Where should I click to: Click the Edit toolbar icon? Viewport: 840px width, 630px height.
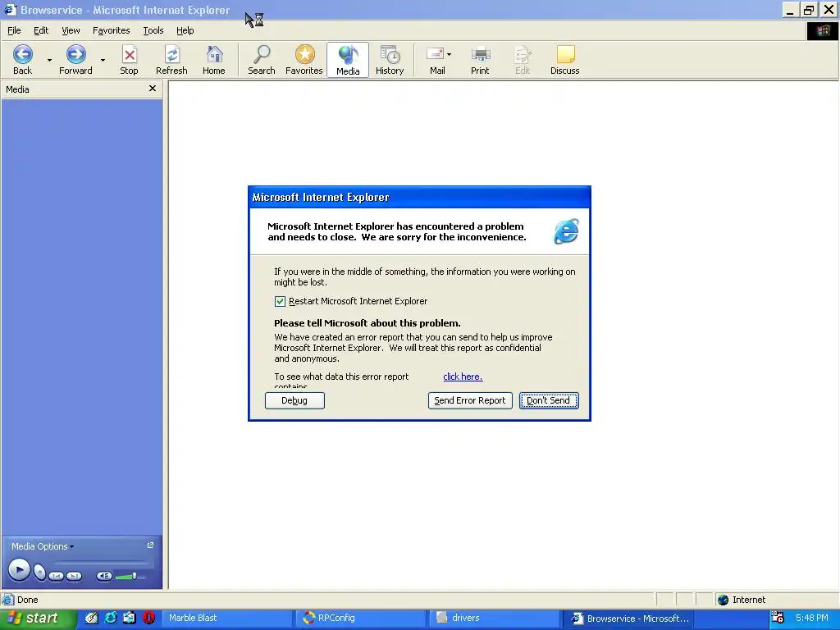[523, 55]
